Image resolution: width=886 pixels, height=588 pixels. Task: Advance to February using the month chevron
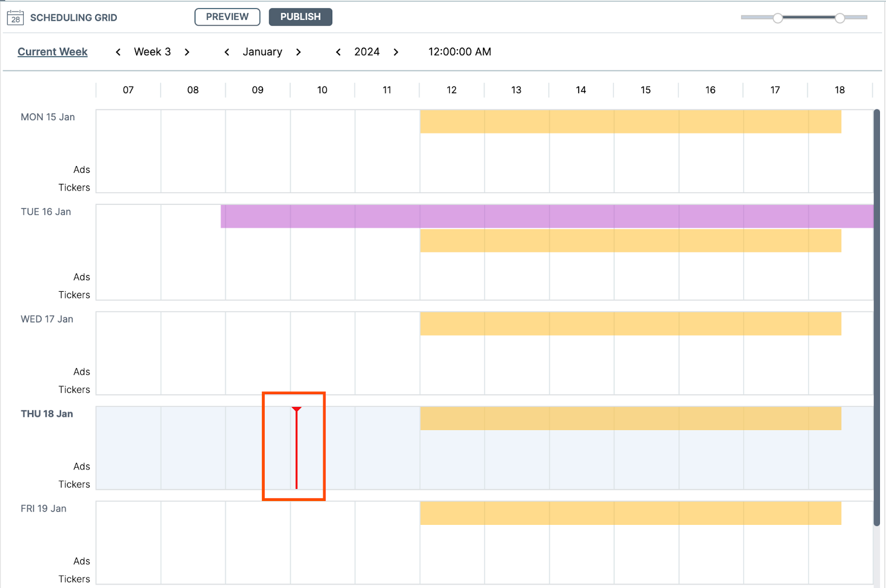tap(298, 51)
